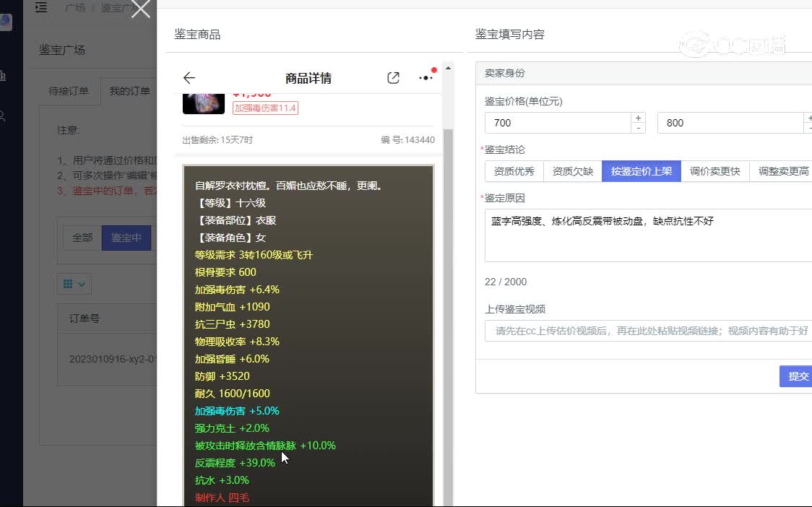Screen dimensions: 812x507
Task: Click the 加强昏睡 +6.0% line
Action: (232, 359)
